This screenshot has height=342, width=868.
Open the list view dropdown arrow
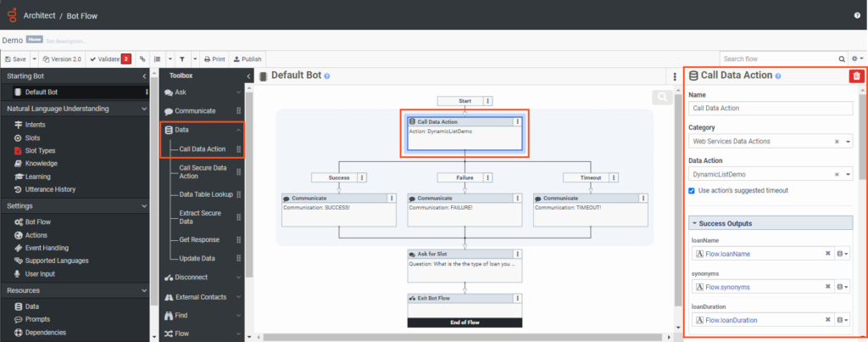(170, 59)
